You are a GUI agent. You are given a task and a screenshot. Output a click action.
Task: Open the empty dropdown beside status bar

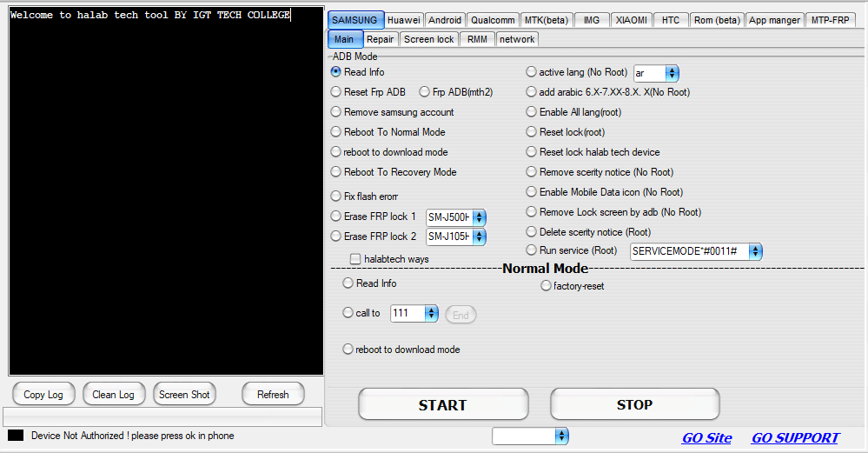tap(561, 436)
